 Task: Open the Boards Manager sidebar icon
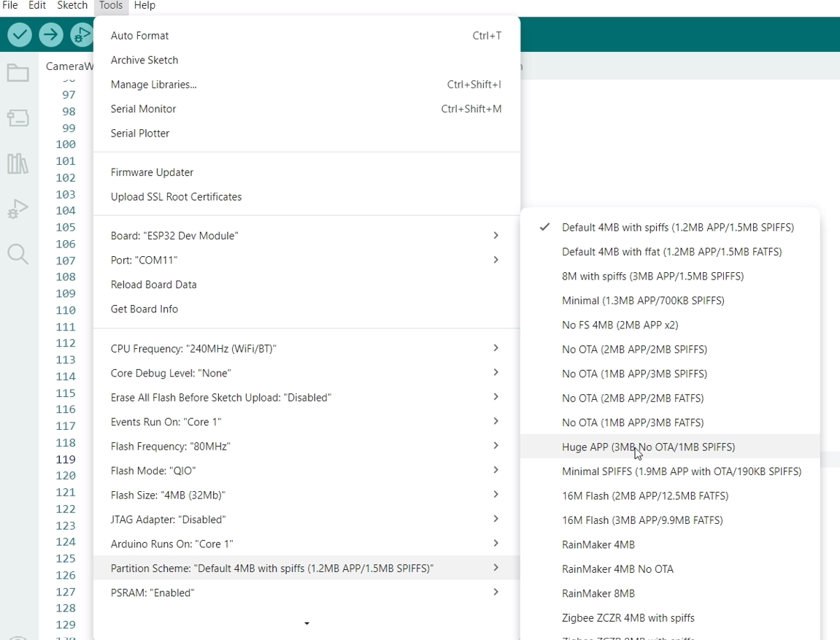coord(18,117)
